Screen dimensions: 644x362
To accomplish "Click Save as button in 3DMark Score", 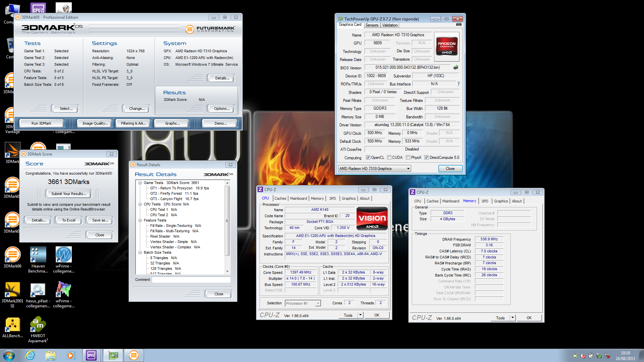I will point(100,220).
